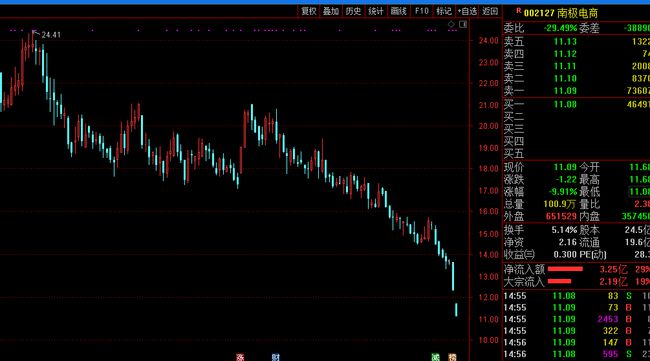The image size is (650, 361).
Task: Click the red R badge by stock code
Action: (x=518, y=10)
